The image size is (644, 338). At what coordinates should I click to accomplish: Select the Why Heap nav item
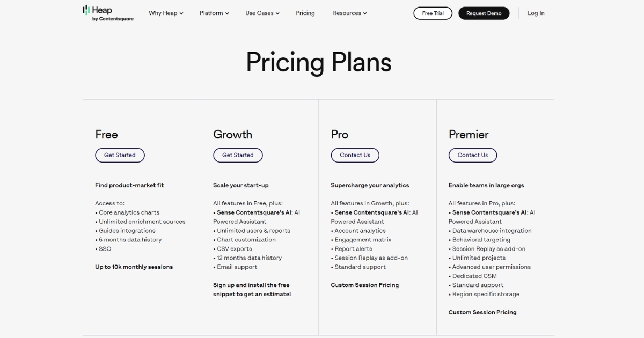pyautogui.click(x=163, y=13)
